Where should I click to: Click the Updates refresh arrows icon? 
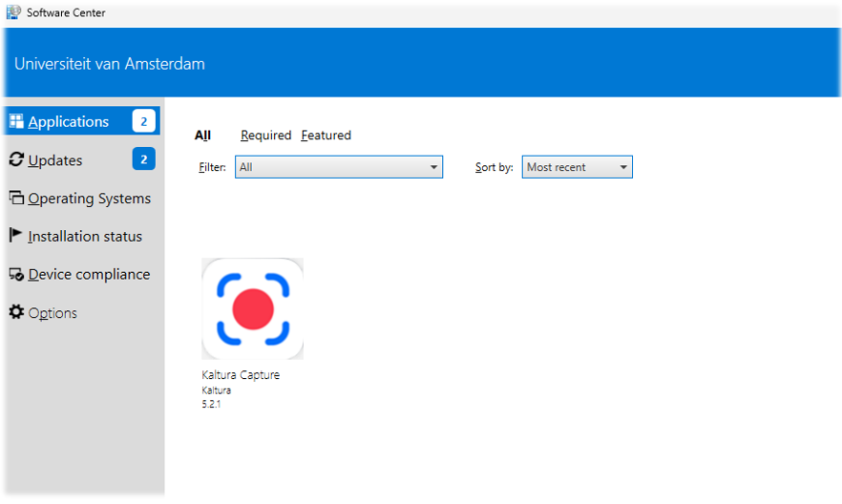pos(16,159)
